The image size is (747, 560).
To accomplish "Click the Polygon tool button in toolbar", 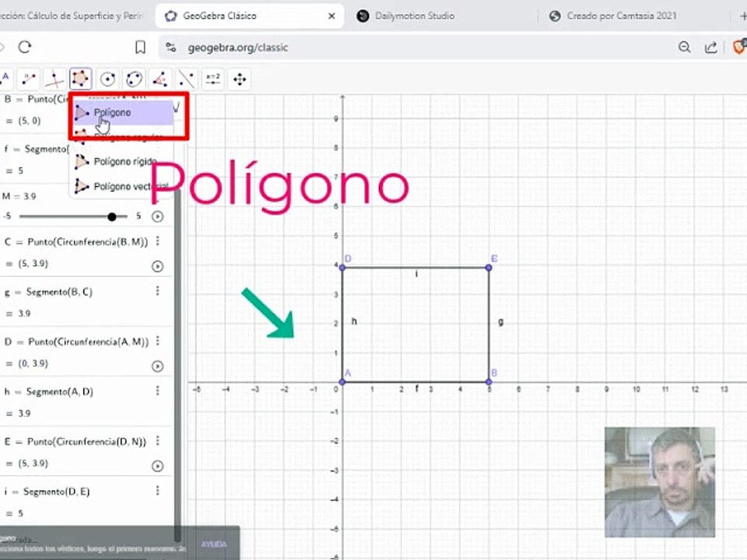I will [80, 79].
